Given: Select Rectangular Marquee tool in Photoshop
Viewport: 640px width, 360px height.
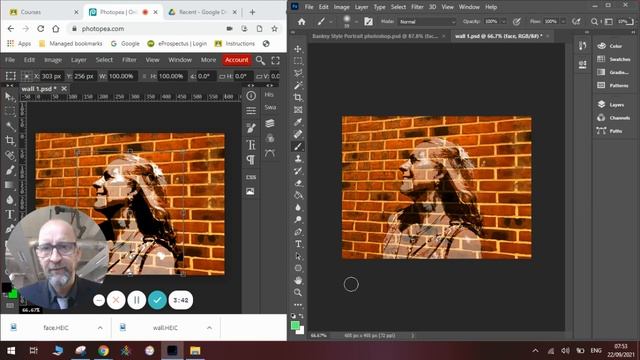Looking at the screenshot, I should pos(298,61).
